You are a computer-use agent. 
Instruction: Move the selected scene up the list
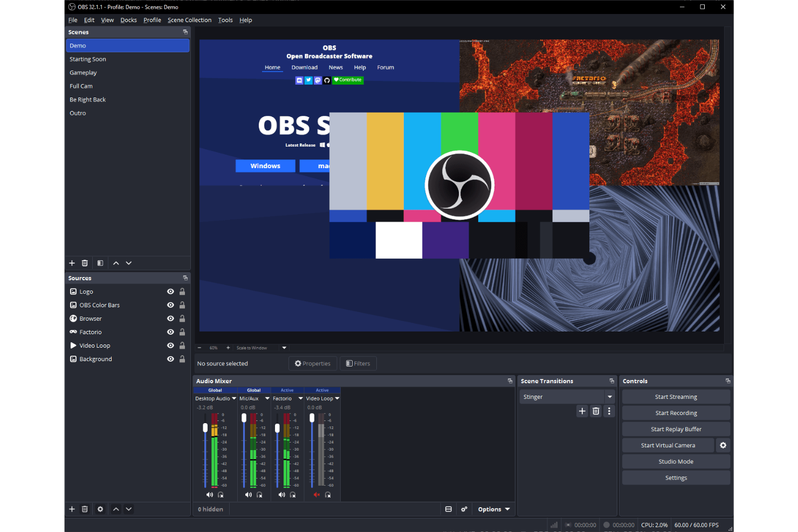tap(115, 263)
